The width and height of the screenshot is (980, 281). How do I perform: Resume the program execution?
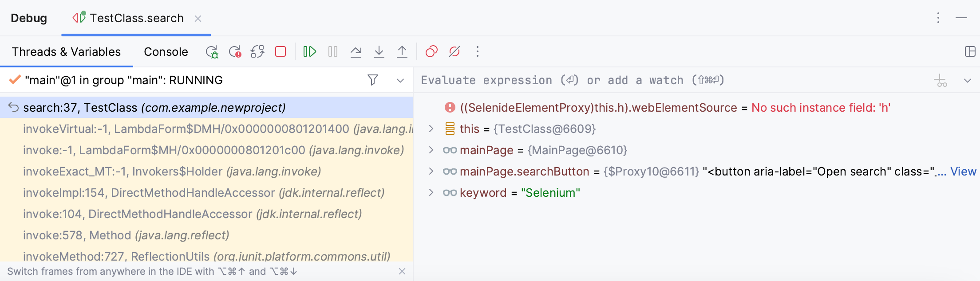pos(309,52)
